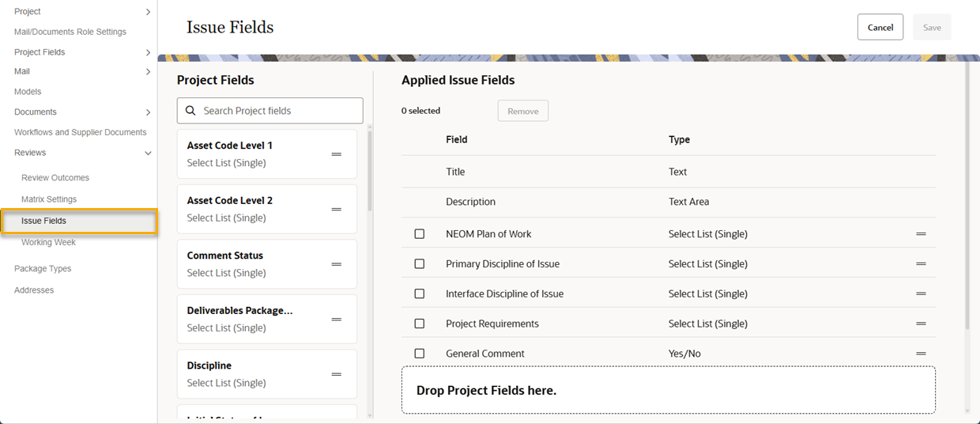Select the Interface Discipline of Issue checkbox
This screenshot has width=980, height=424.
pyautogui.click(x=420, y=293)
